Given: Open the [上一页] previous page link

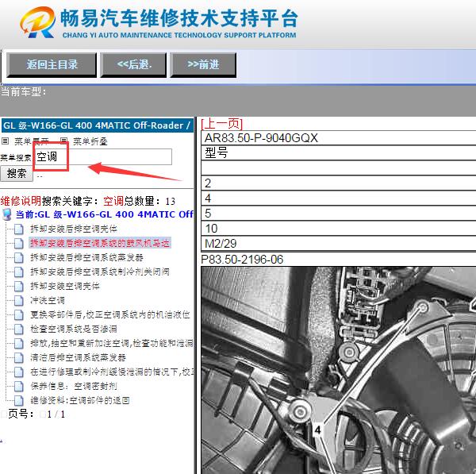Looking at the screenshot, I should pos(221,124).
